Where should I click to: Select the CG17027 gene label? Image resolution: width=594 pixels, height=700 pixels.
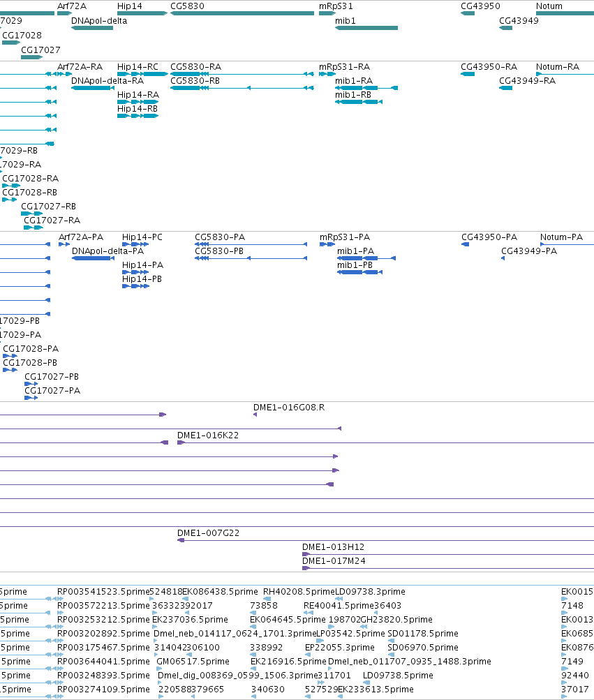(x=40, y=50)
